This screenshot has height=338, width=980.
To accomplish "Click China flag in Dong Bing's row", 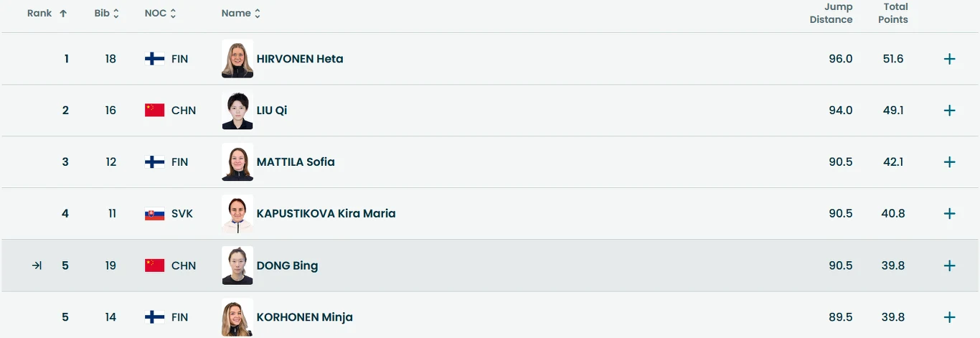I will [x=154, y=266].
